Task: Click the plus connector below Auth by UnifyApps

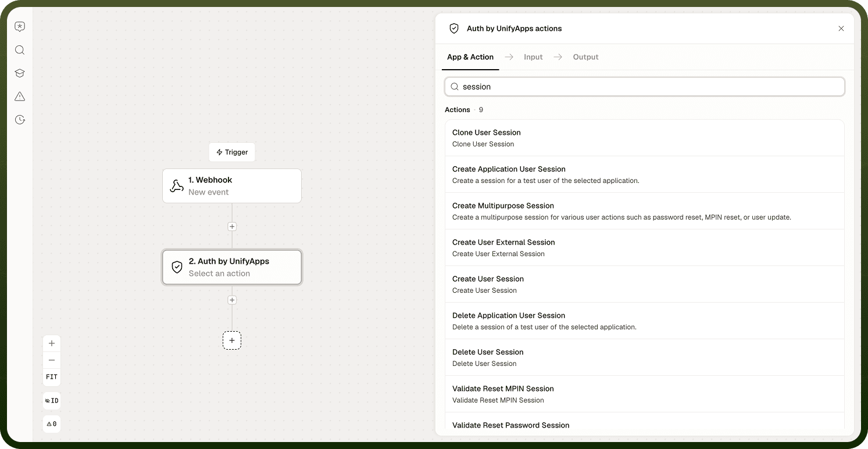Action: [232, 300]
